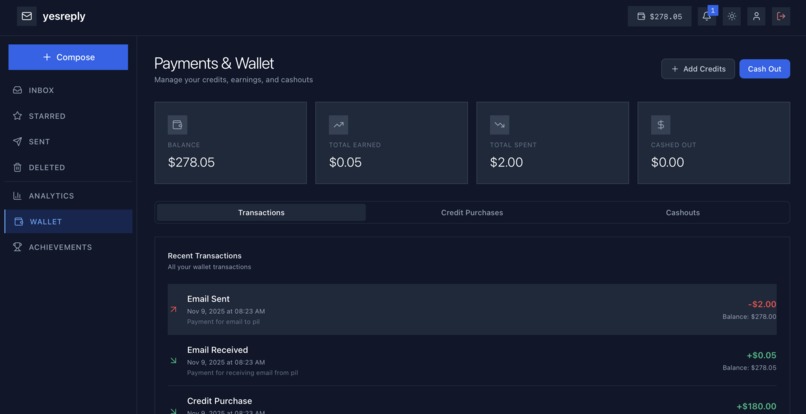The width and height of the screenshot is (806, 414).
Task: Open the notifications bell icon
Action: pos(707,16)
